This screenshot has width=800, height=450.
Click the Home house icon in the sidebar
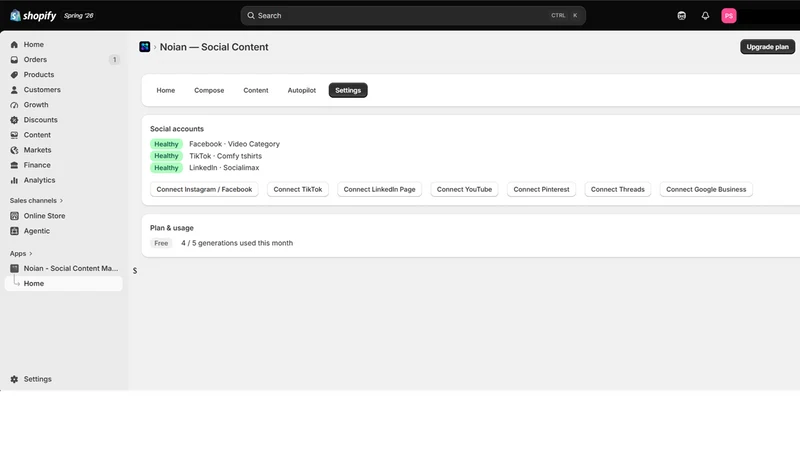[x=14, y=45]
